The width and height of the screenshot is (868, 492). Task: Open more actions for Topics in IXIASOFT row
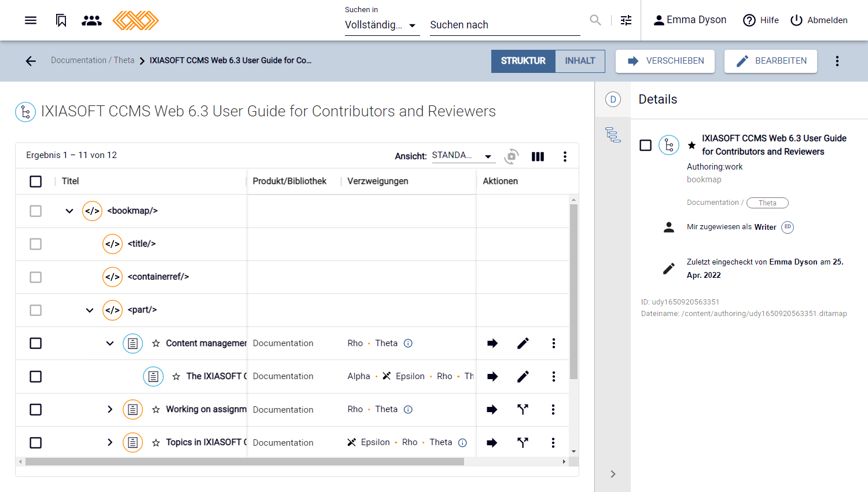coord(553,442)
